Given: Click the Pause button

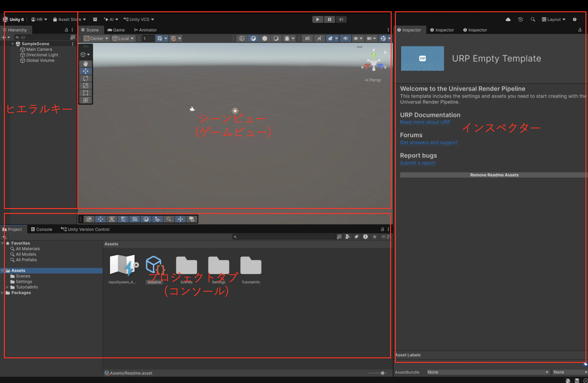Looking at the screenshot, I should [x=329, y=19].
